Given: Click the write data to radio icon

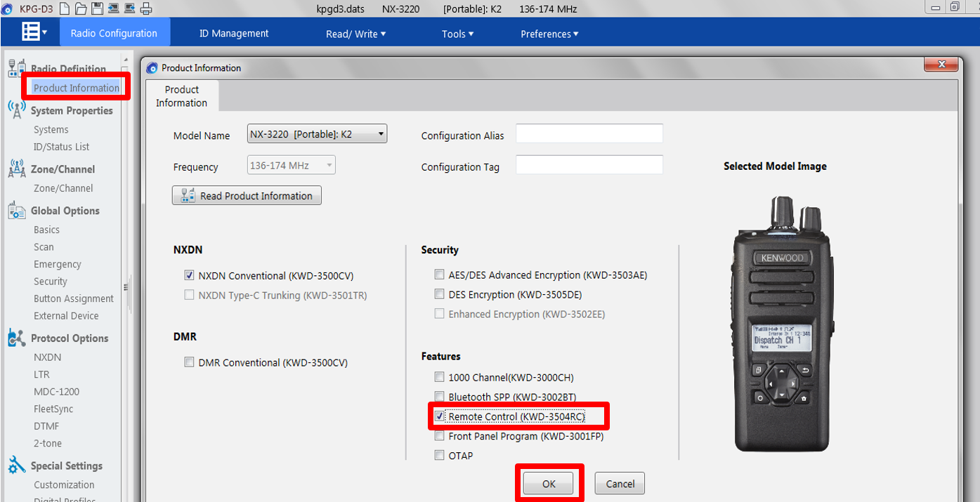Looking at the screenshot, I should click(x=129, y=8).
